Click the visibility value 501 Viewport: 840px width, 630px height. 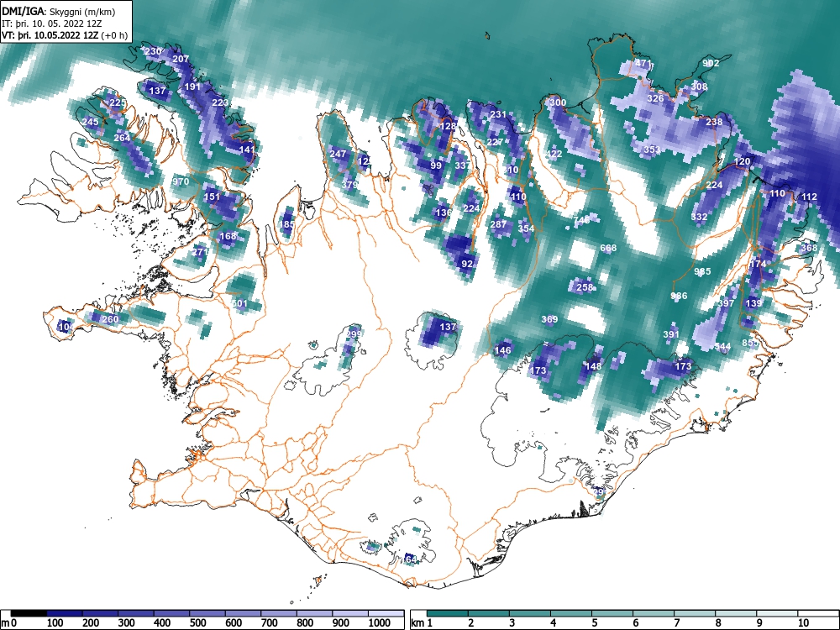pos(239,304)
